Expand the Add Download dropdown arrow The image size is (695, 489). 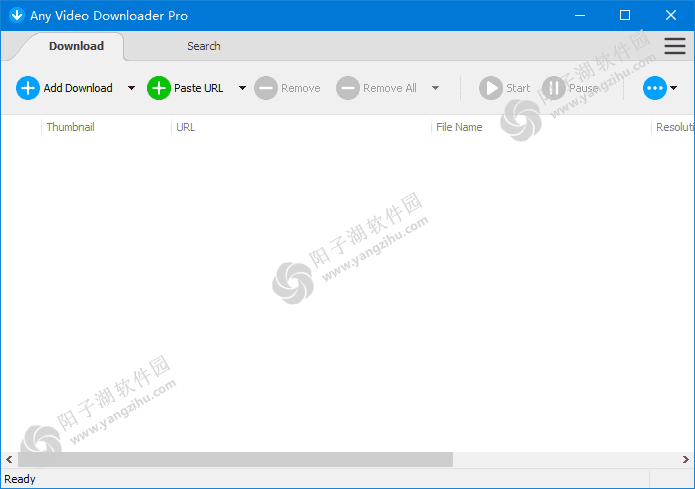point(131,88)
